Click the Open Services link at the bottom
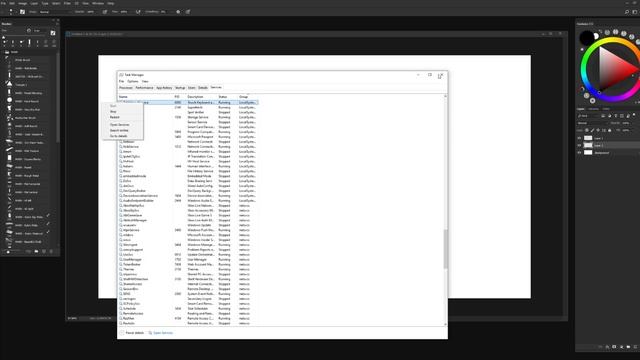640x360 pixels. click(160, 333)
